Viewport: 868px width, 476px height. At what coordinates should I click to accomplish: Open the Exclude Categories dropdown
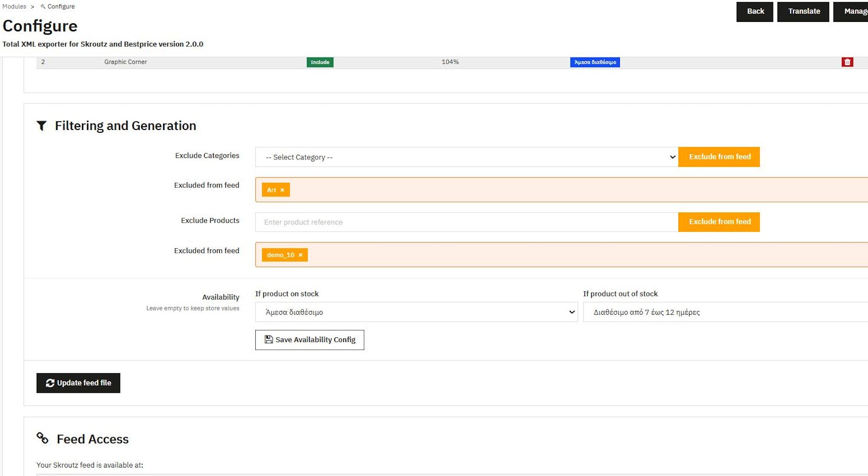coord(466,157)
